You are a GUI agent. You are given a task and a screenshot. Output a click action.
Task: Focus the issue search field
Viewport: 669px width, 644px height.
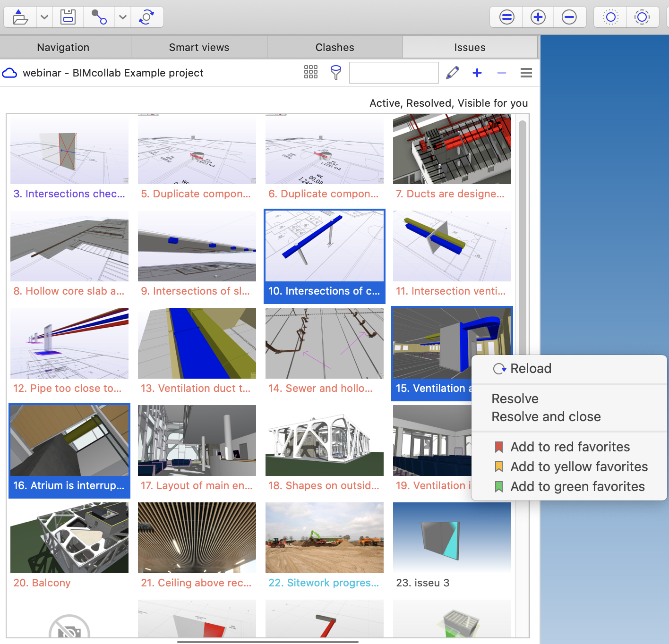[394, 73]
